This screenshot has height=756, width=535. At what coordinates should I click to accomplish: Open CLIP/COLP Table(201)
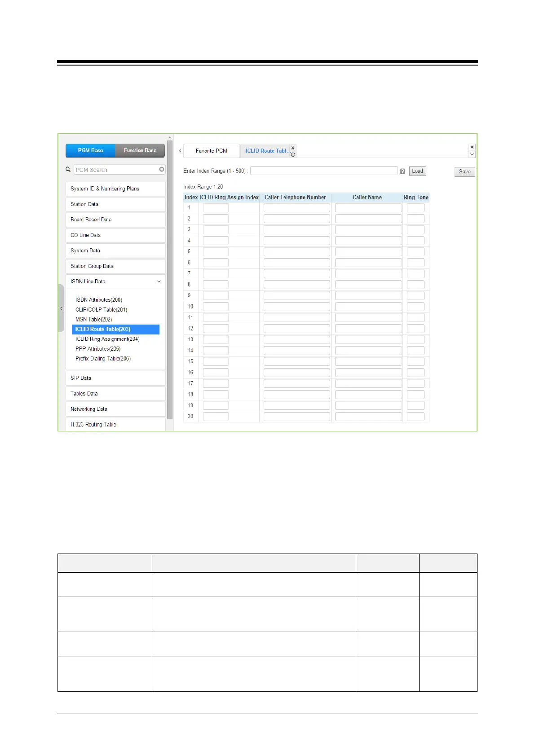point(102,310)
